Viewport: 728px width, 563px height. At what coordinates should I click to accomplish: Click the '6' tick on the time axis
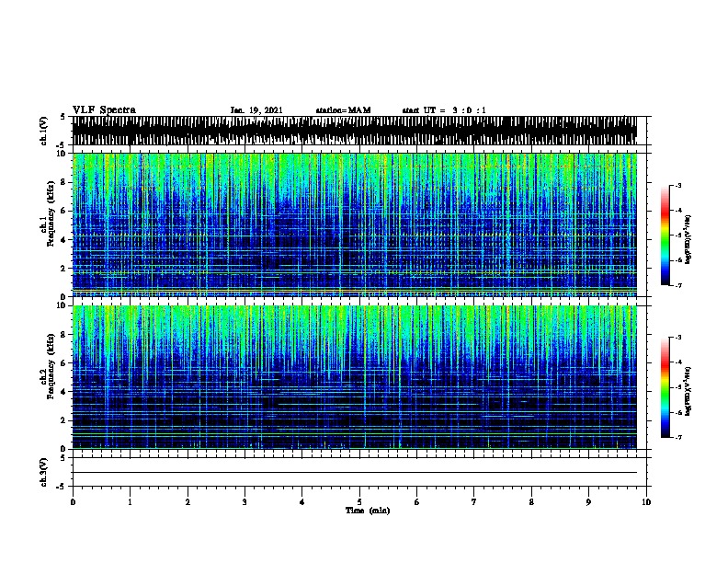point(417,502)
